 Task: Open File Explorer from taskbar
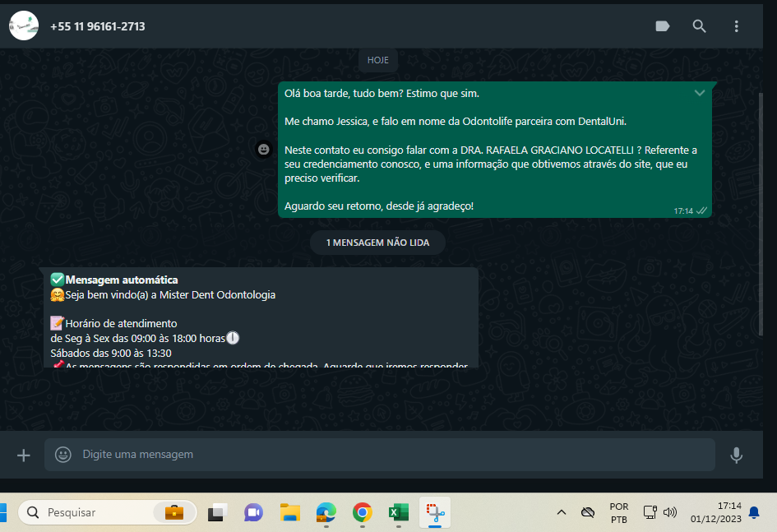[290, 512]
